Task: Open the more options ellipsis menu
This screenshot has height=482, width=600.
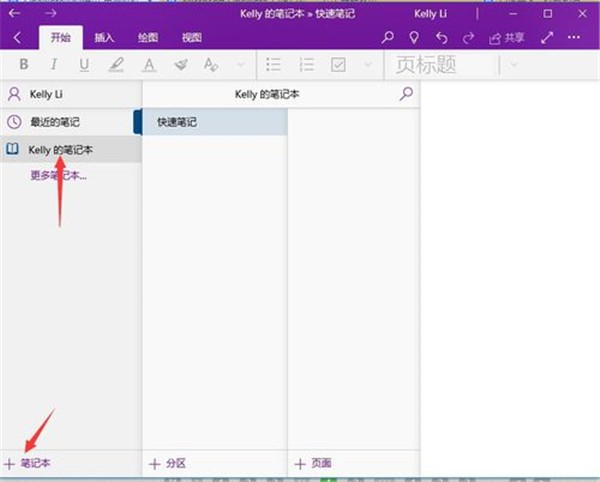Action: click(574, 37)
